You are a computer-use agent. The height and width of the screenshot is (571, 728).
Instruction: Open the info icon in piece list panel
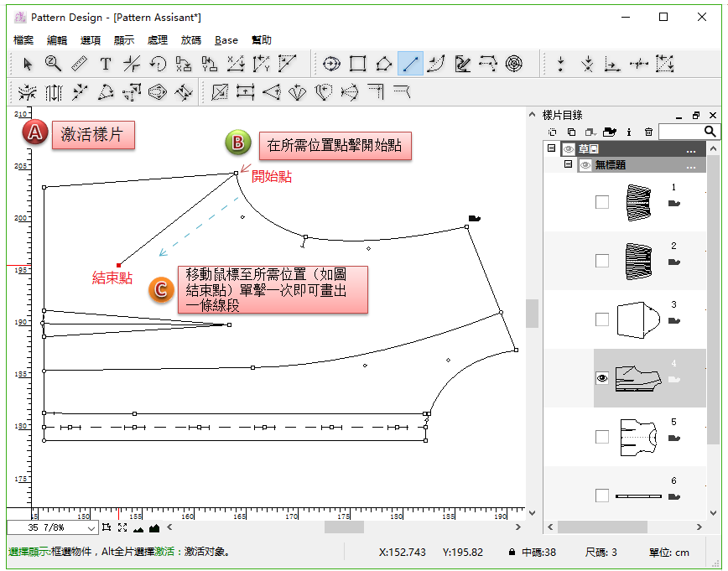[629, 132]
